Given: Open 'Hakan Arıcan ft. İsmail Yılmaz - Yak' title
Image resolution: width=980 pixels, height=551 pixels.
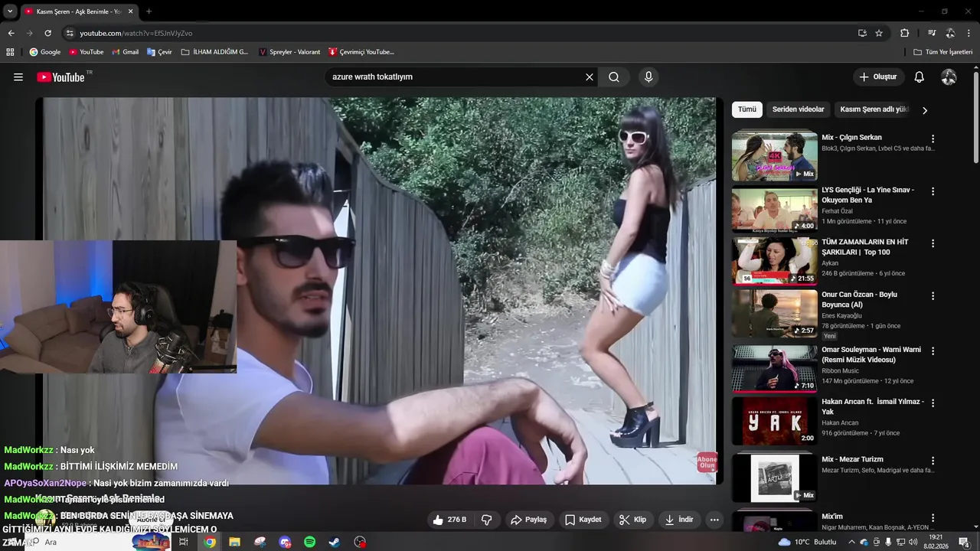Looking at the screenshot, I should click(x=873, y=406).
